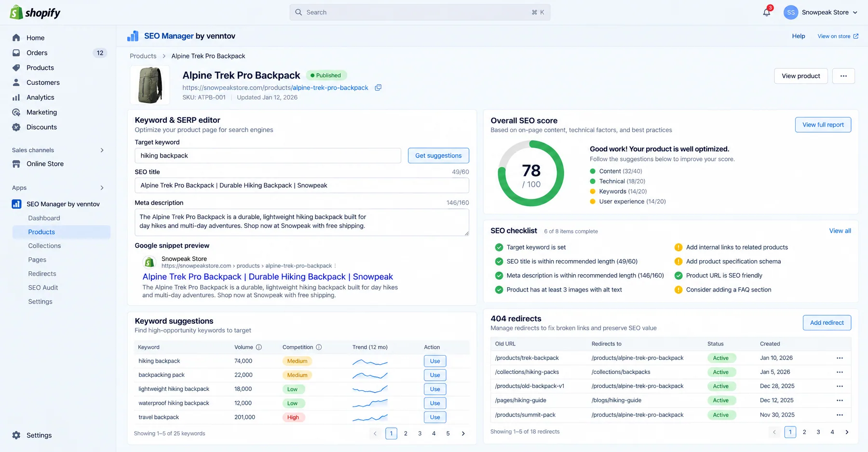Select page 3 of keyword suggestions
The image size is (868, 452).
420,434
